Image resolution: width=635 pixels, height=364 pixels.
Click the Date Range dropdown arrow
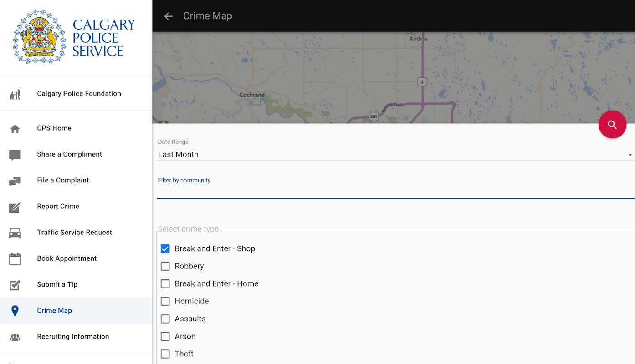630,155
